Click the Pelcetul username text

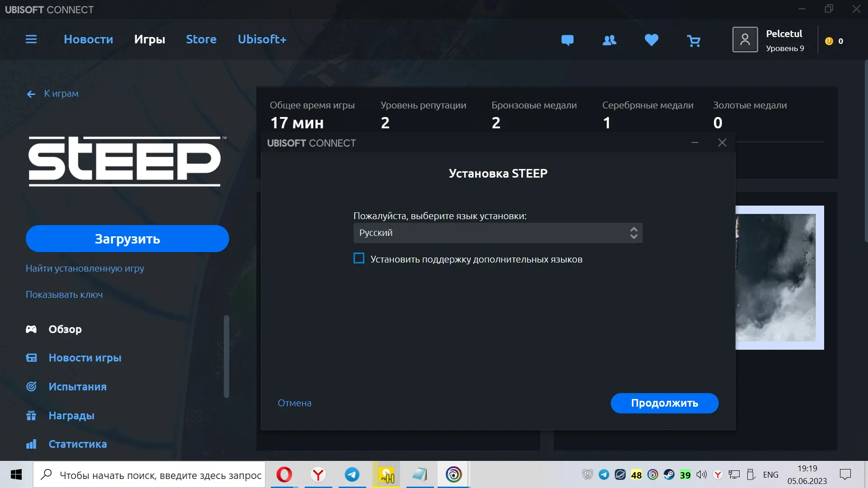(784, 34)
